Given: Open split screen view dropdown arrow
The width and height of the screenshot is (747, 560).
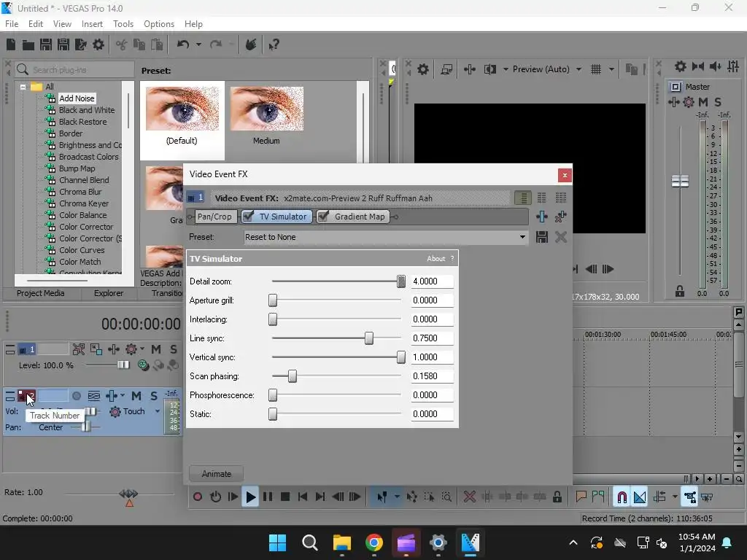Looking at the screenshot, I should pos(506,69).
